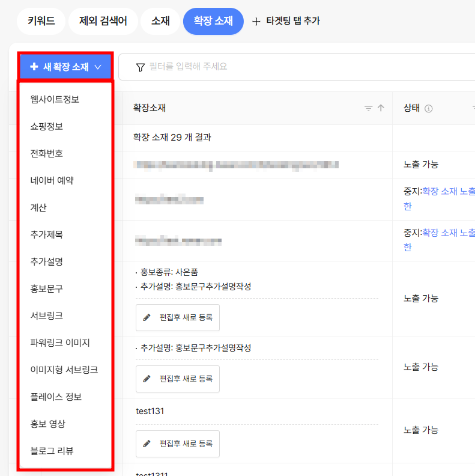This screenshot has height=476, width=475.
Task: Open the 제외 검색어 tab
Action: pyautogui.click(x=103, y=21)
